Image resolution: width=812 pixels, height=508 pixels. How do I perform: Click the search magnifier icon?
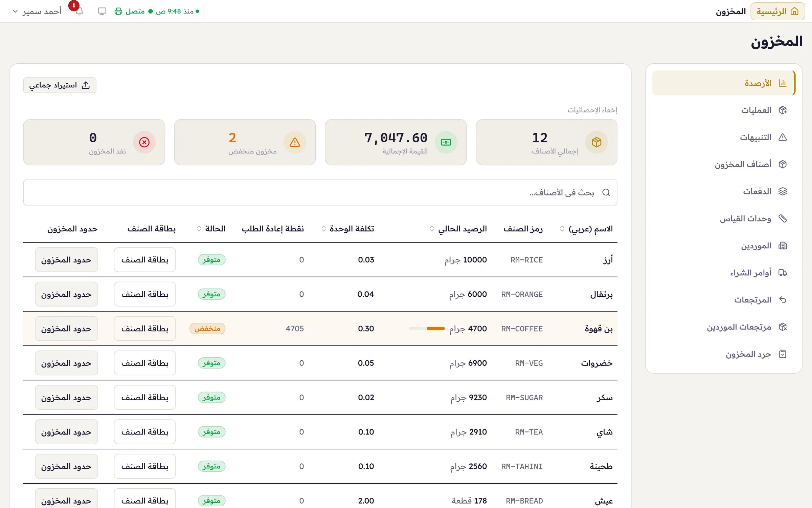point(606,192)
